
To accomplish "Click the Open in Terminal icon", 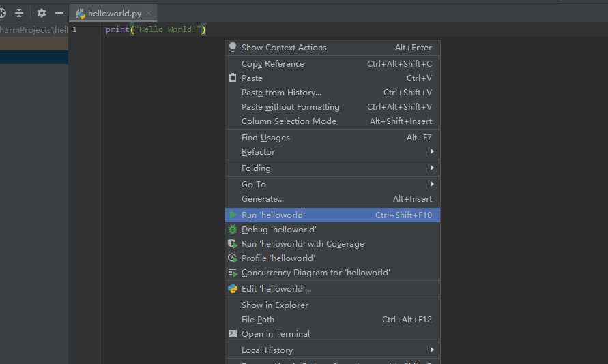I will point(233,333).
